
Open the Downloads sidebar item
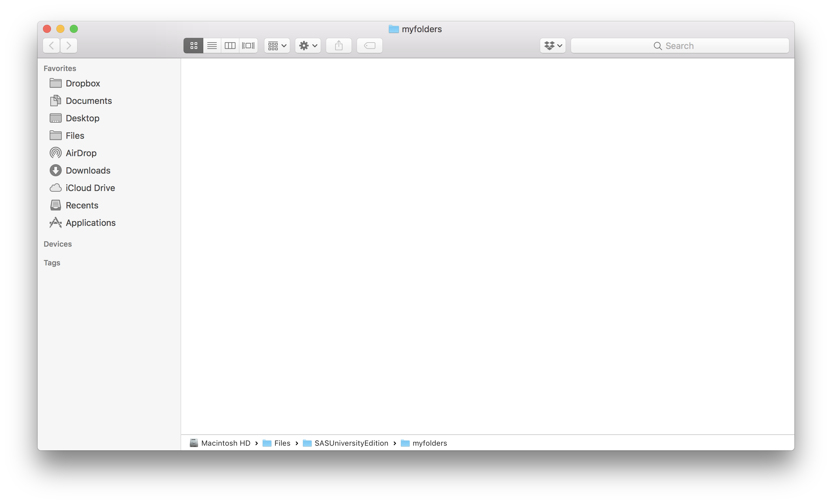coord(88,170)
